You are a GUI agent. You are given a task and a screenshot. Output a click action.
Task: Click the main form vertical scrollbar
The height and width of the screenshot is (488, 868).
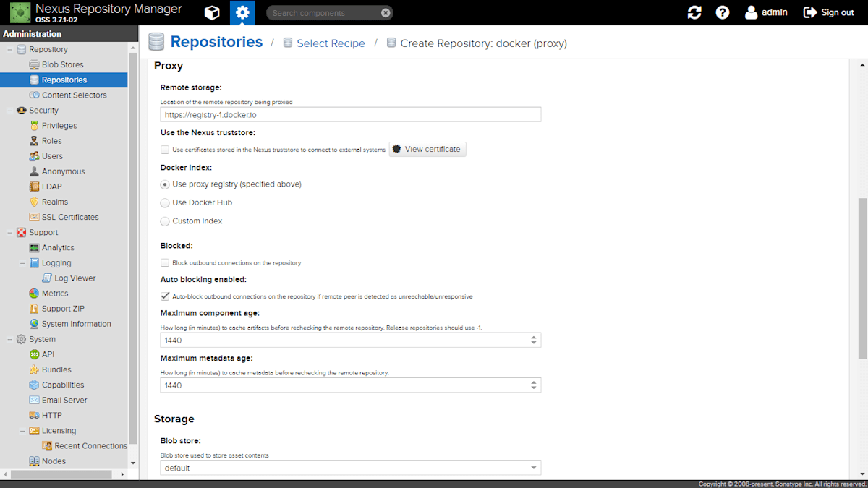(862, 278)
